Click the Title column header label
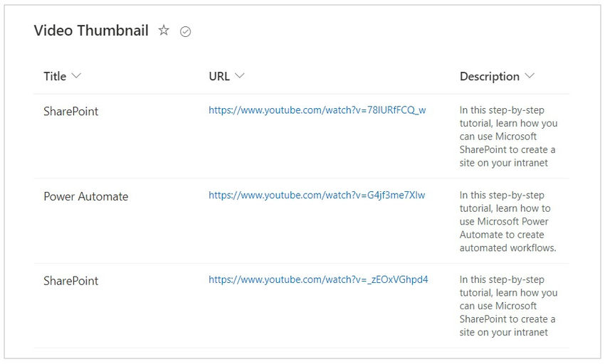The height and width of the screenshot is (364, 605). coord(55,76)
